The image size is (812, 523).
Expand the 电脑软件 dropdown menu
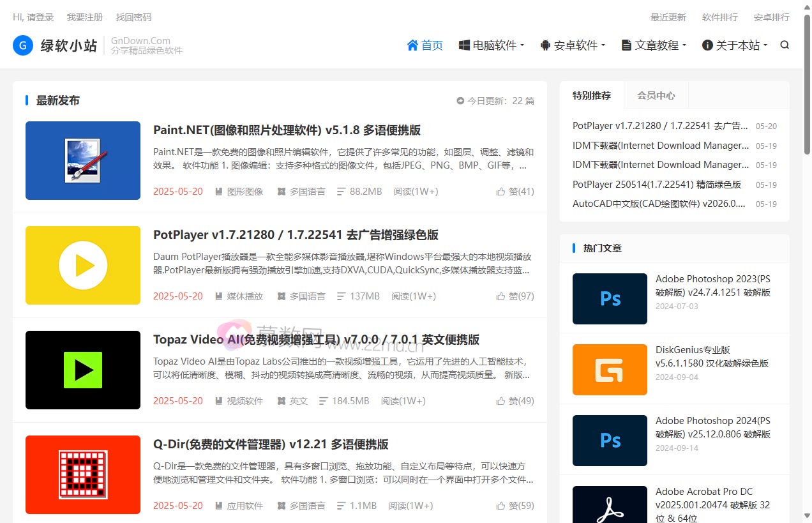click(x=491, y=45)
